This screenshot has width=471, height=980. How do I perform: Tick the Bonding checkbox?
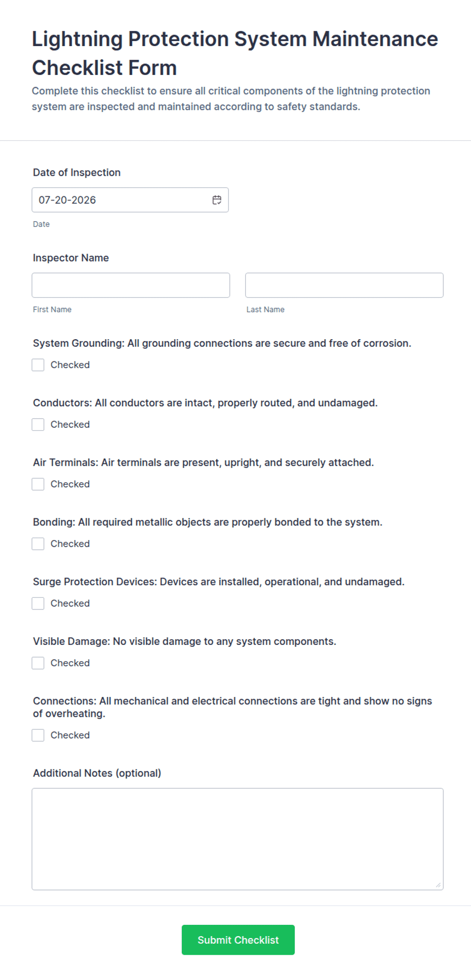38,544
